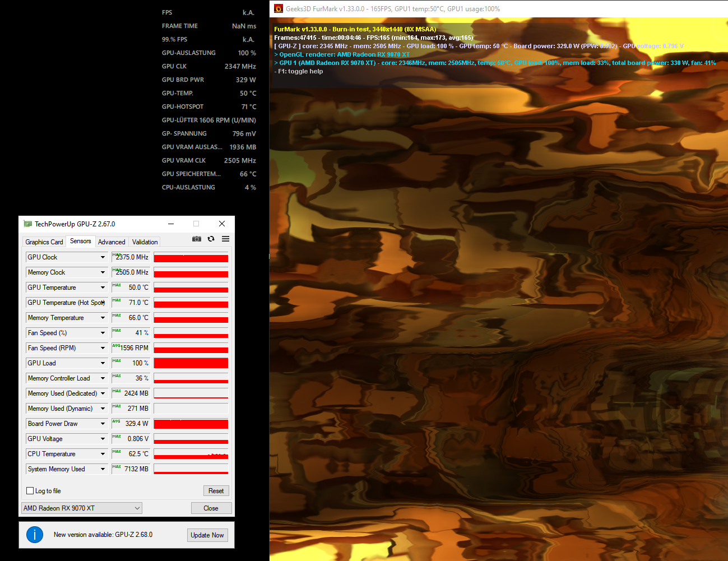Click the blue info icon in the update bar
728x561 pixels.
point(34,535)
